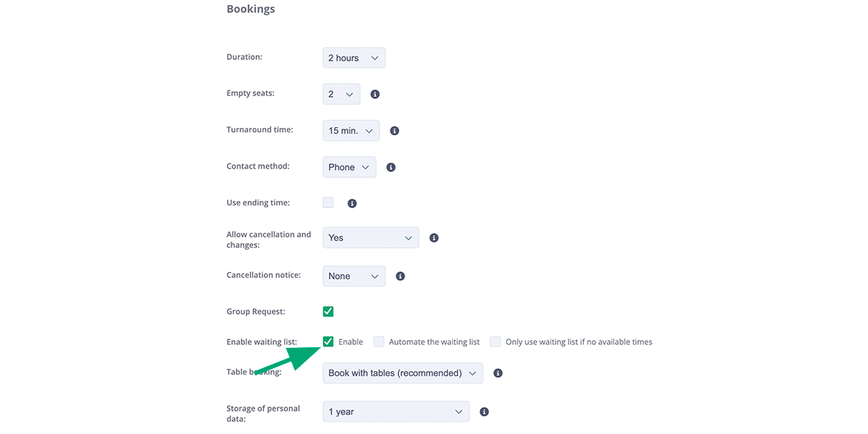
Task: Expand the Table booking dropdown
Action: pos(402,373)
